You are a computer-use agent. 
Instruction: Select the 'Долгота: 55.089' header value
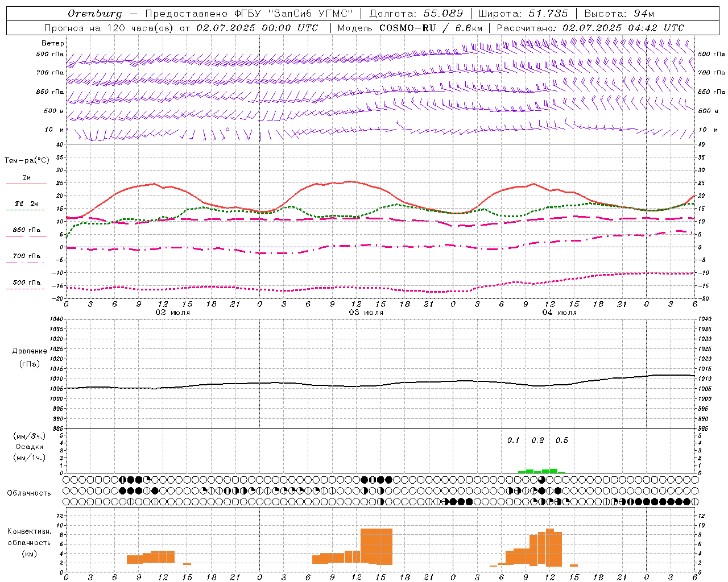tap(416, 14)
